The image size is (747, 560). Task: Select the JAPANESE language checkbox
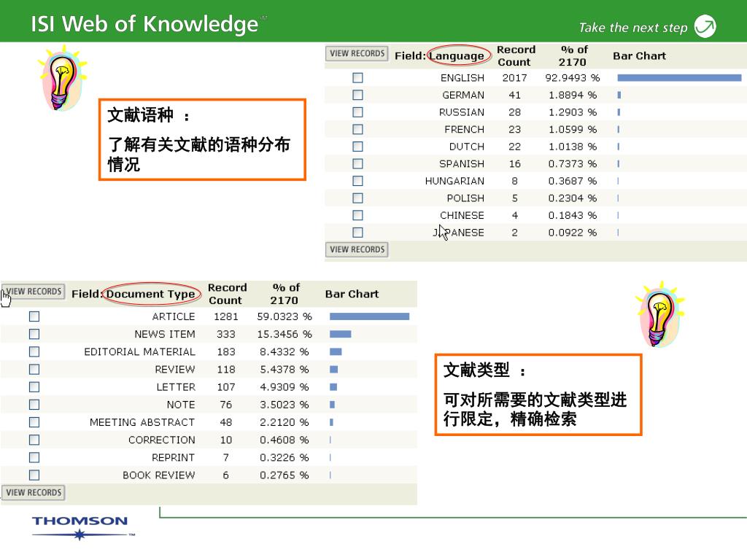point(357,232)
